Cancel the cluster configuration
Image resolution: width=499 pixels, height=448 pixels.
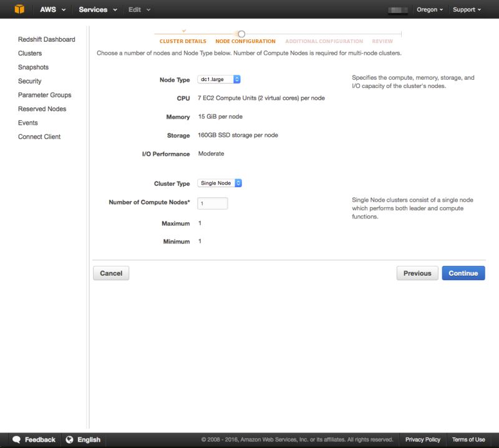coord(111,273)
